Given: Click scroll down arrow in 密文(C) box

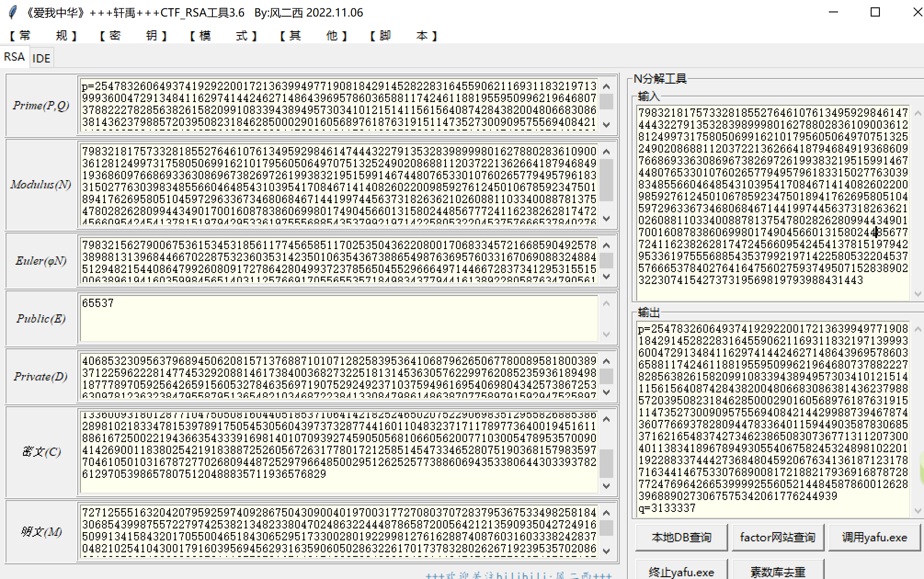Looking at the screenshot, I should click(x=606, y=486).
